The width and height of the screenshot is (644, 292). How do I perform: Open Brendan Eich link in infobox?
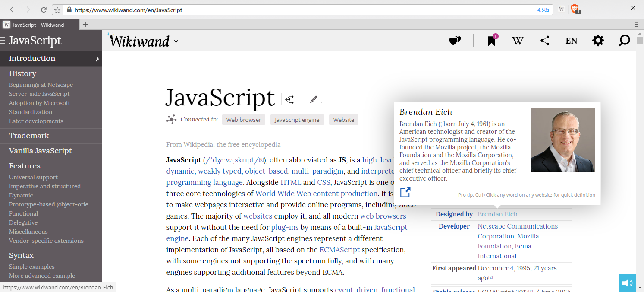tap(497, 214)
